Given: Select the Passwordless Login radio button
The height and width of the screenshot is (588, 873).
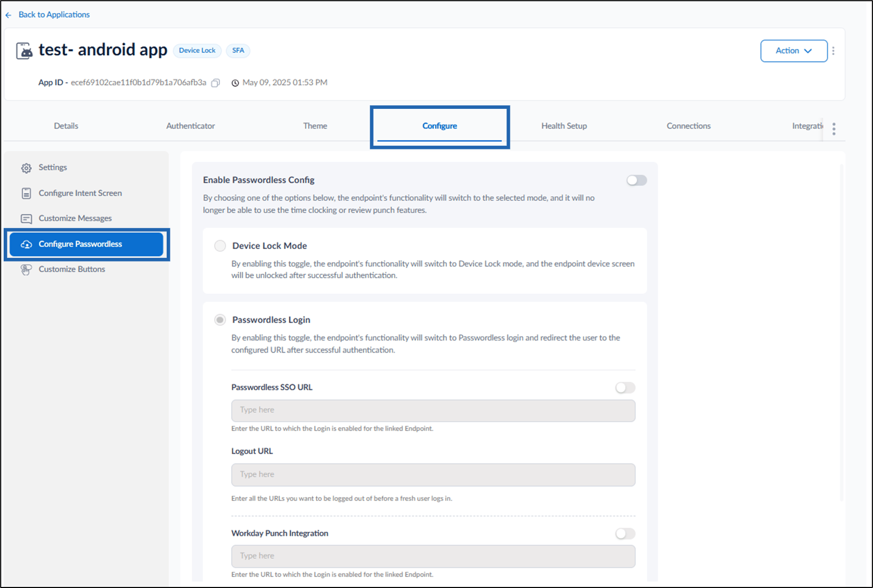Looking at the screenshot, I should coord(220,320).
